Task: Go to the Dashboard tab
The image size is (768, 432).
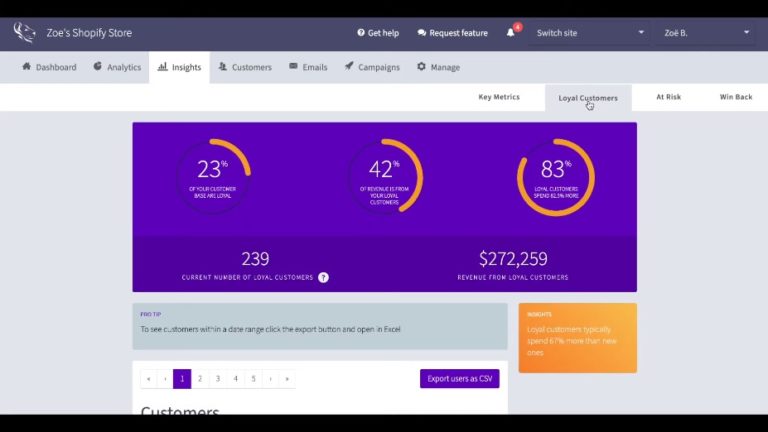Action: (49, 67)
